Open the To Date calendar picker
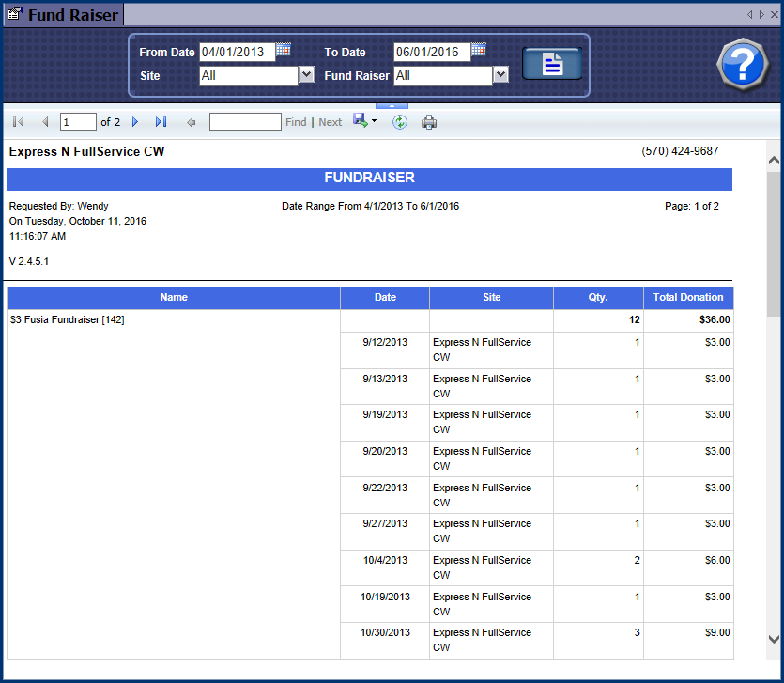Screen dimensions: 784x683 [x=479, y=51]
